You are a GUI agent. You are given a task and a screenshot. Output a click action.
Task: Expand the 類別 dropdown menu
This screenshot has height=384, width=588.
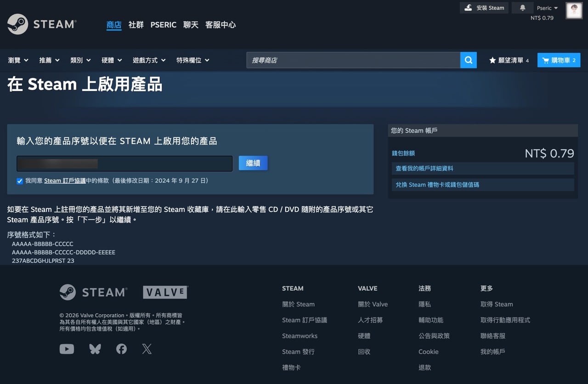(x=80, y=60)
